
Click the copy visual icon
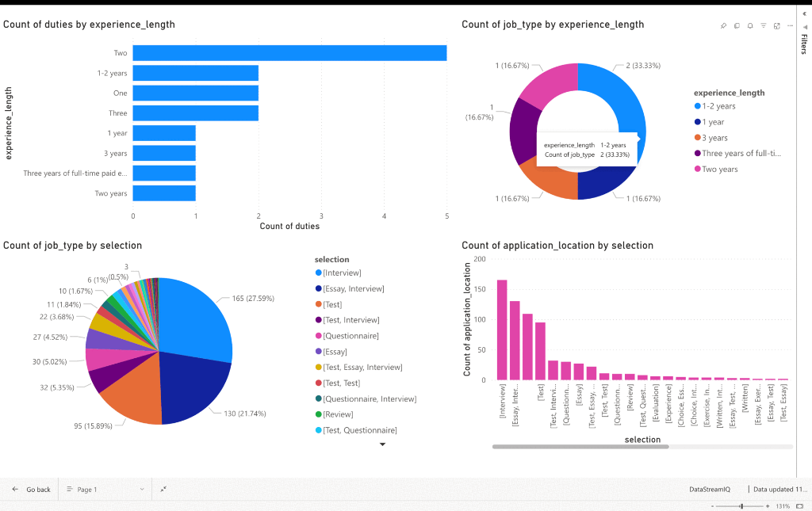click(x=737, y=26)
